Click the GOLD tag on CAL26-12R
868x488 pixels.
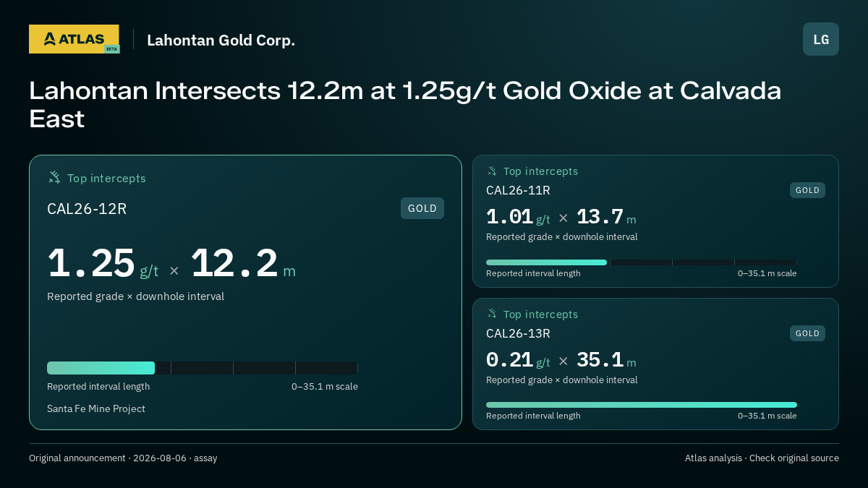[x=422, y=208]
